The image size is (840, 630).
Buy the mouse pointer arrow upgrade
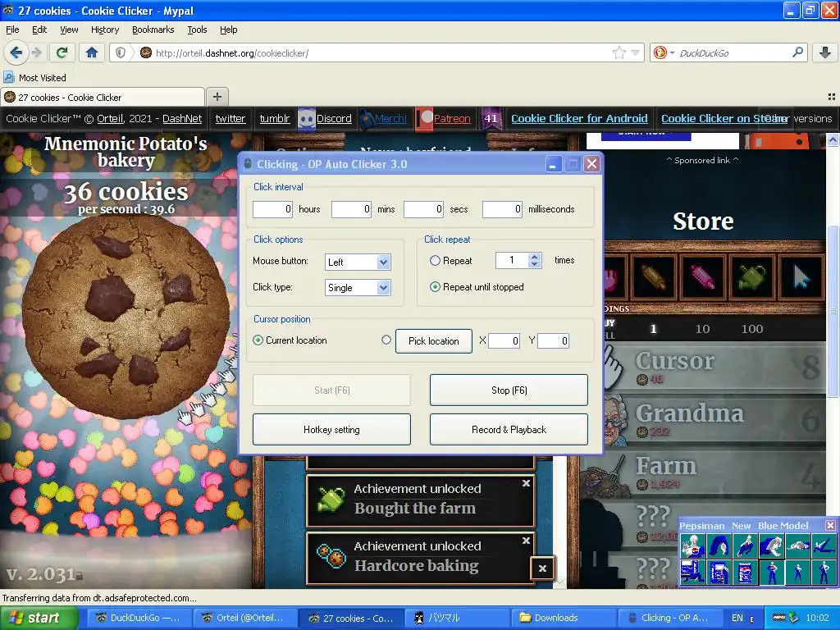[x=801, y=276]
